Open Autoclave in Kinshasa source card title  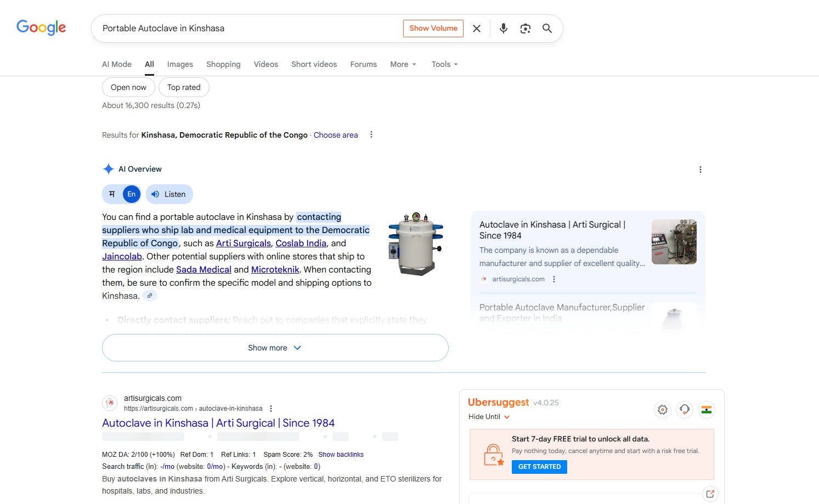coord(552,230)
